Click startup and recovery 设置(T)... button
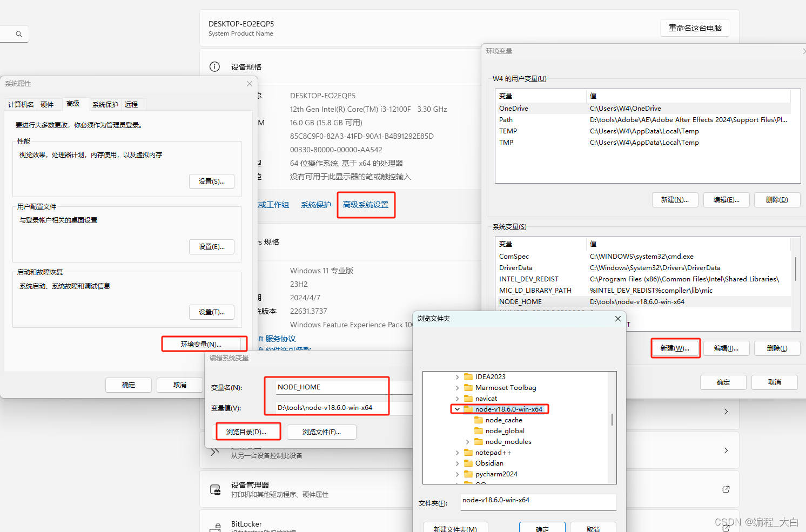The image size is (806, 532). tap(212, 312)
